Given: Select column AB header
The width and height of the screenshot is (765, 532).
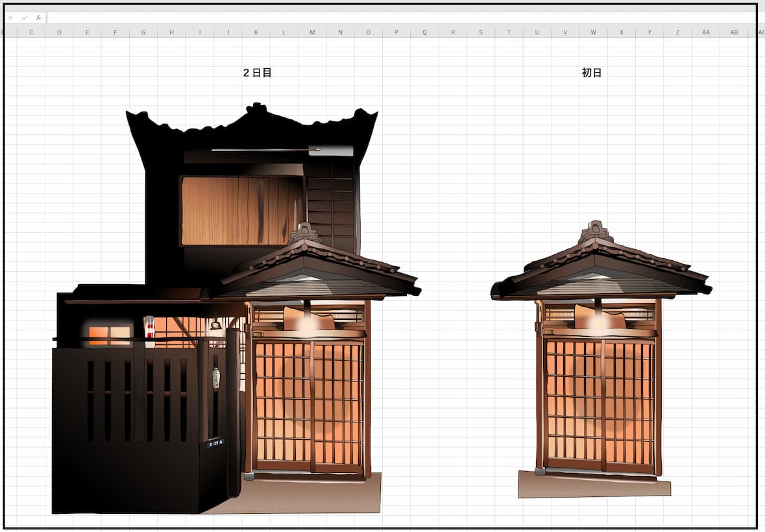Looking at the screenshot, I should pos(734,32).
